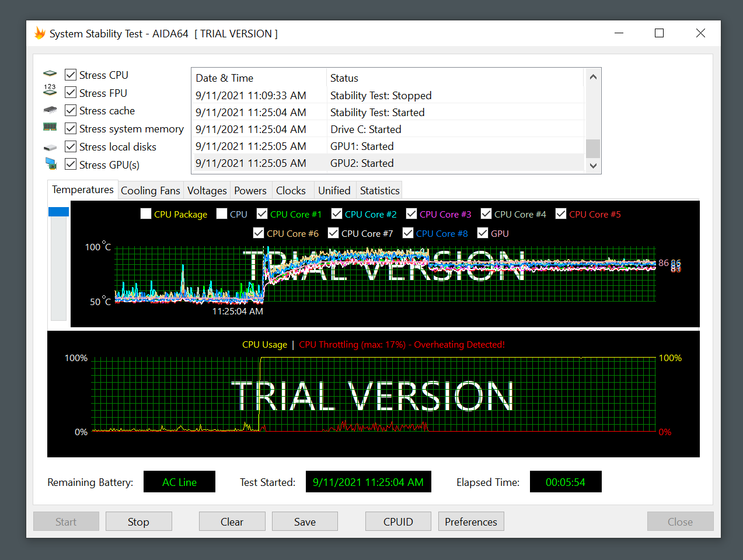Image resolution: width=743 pixels, height=560 pixels.
Task: Disable Stress local disks
Action: point(71,146)
